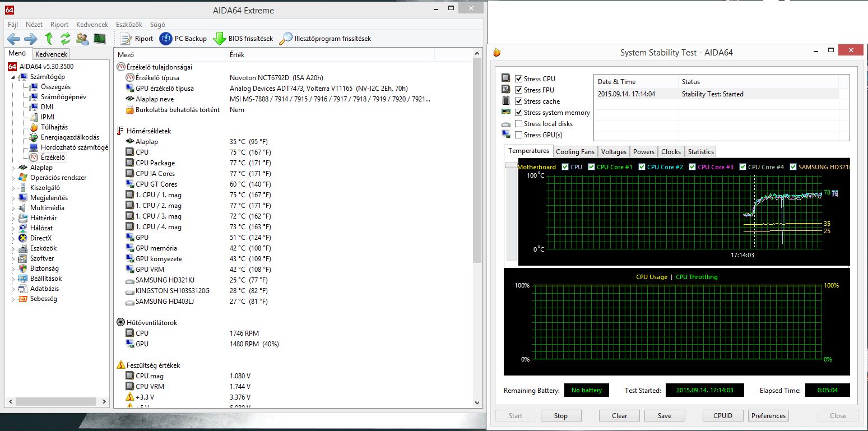Collapse the Számítógép tree node
868x431 pixels.
13,77
